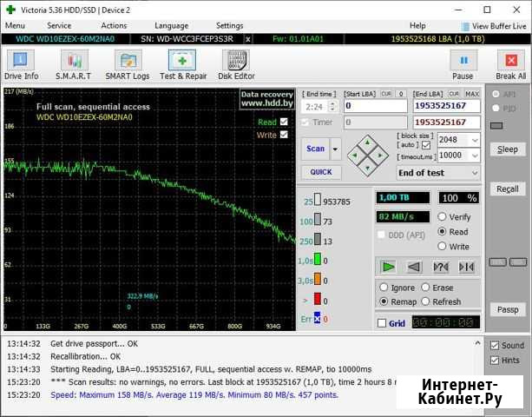532x417 pixels.
Task: Open the Language menu
Action: (x=171, y=25)
